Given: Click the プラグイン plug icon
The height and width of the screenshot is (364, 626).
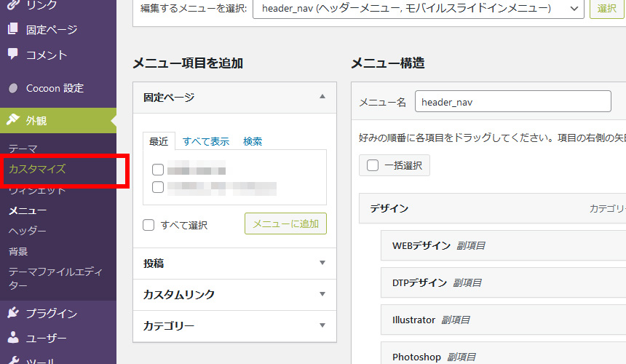Looking at the screenshot, I should point(12,313).
